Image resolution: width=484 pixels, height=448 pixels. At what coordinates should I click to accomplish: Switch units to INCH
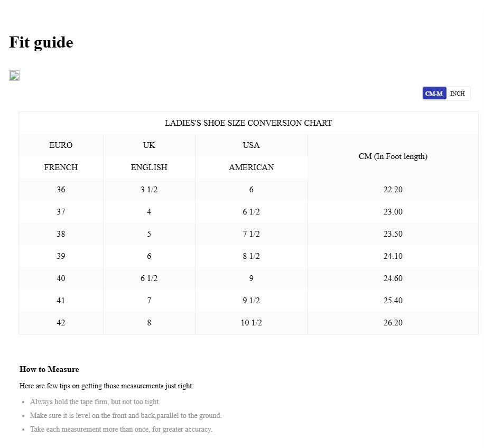(458, 94)
